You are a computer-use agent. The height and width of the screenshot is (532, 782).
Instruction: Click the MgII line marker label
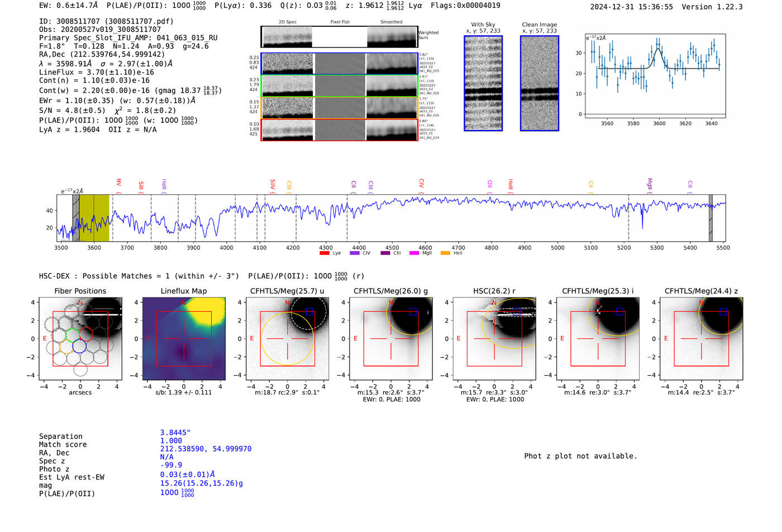click(x=650, y=184)
